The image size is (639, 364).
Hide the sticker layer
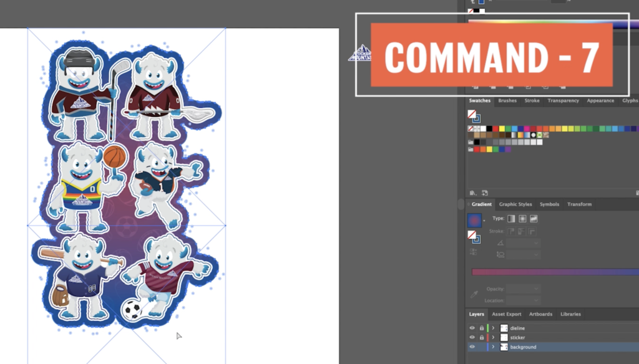click(472, 338)
